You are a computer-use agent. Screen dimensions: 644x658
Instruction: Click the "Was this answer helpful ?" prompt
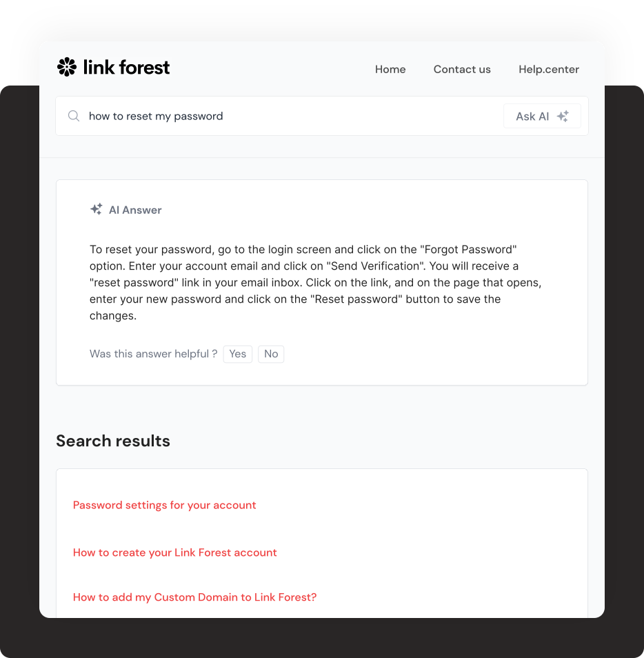[x=153, y=354]
